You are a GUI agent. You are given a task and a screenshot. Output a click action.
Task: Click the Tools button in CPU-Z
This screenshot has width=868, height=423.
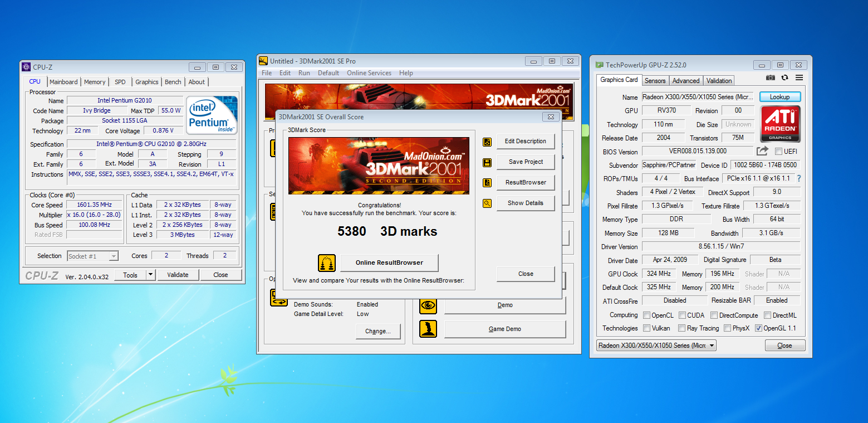[130, 275]
